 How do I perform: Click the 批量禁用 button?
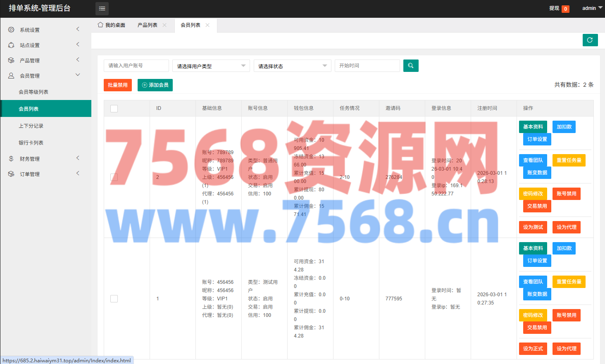pyautogui.click(x=118, y=85)
